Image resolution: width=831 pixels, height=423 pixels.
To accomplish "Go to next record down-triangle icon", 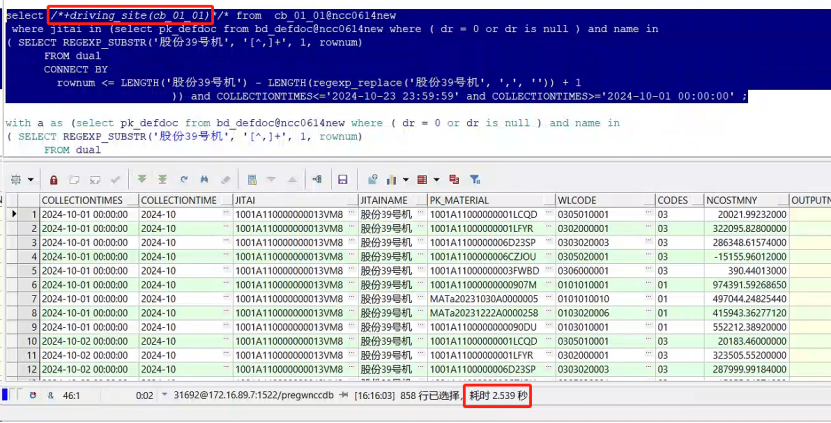I will pyautogui.click(x=271, y=180).
